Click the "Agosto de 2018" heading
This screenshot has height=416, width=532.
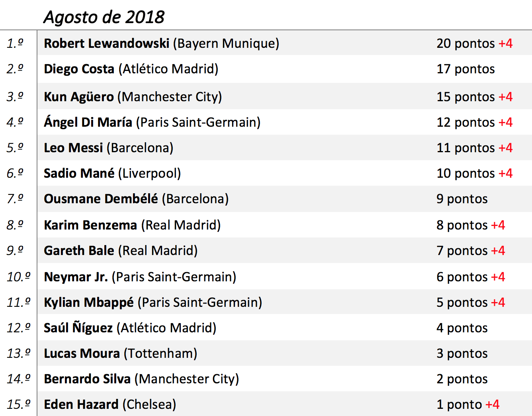click(104, 17)
